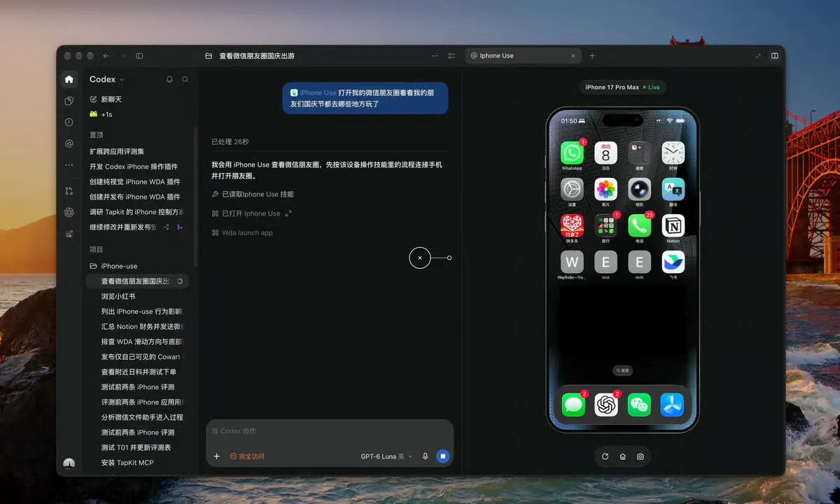Screen dimensions: 840x504
Task: Tap the 搜索 search pill on the iPhone
Action: (x=622, y=370)
